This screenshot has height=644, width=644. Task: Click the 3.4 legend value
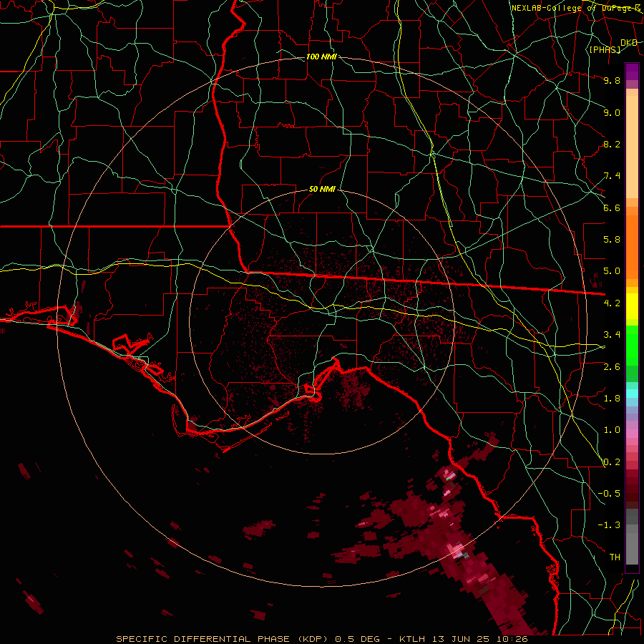[x=612, y=335]
